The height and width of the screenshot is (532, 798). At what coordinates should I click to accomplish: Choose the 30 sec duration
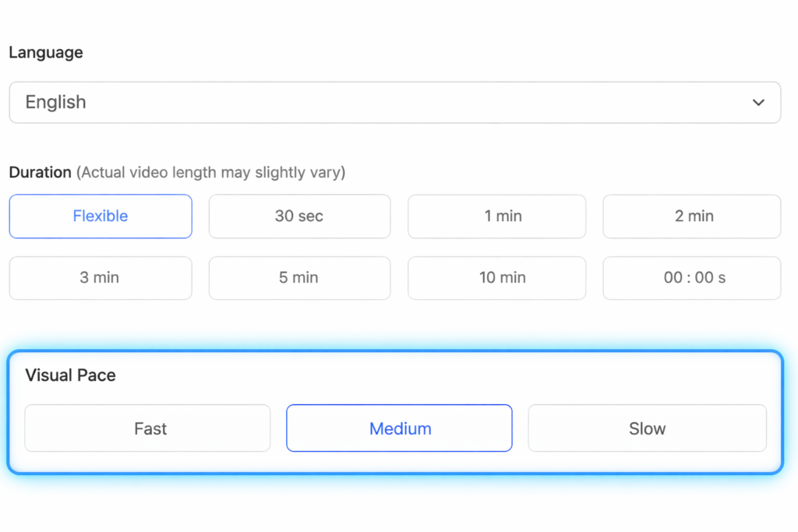tap(299, 216)
